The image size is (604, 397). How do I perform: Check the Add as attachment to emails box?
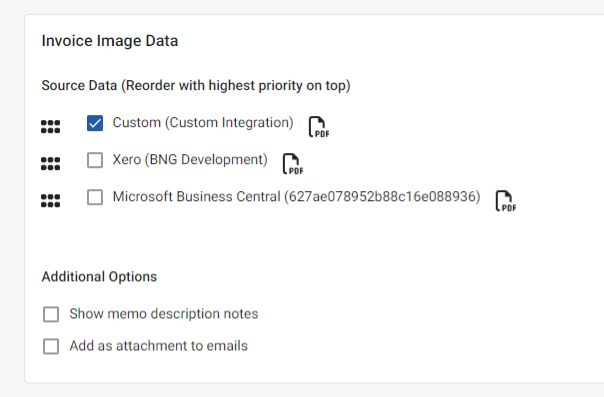tap(51, 346)
